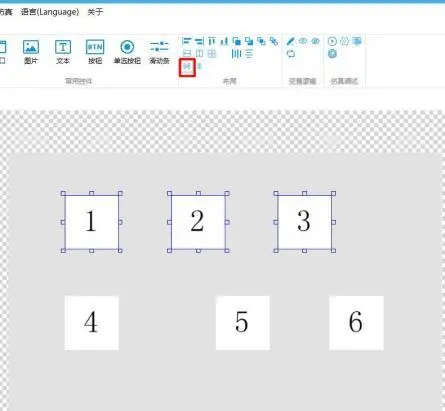
Task: Click the 仿真调试 group label
Action: (344, 81)
